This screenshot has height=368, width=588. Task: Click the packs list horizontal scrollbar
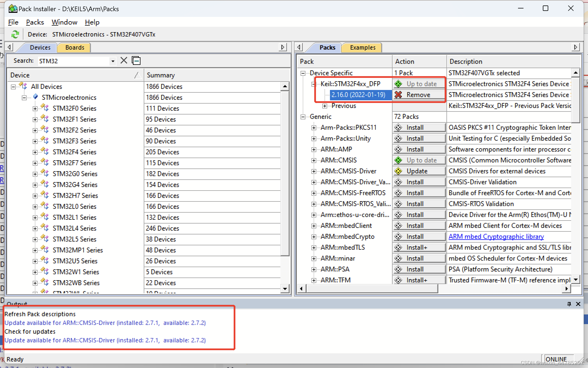click(372, 288)
